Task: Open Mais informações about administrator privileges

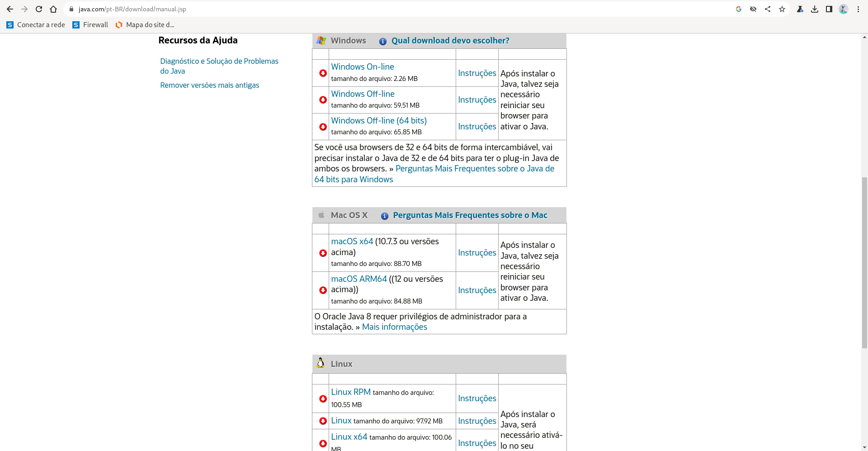Action: 394,327
